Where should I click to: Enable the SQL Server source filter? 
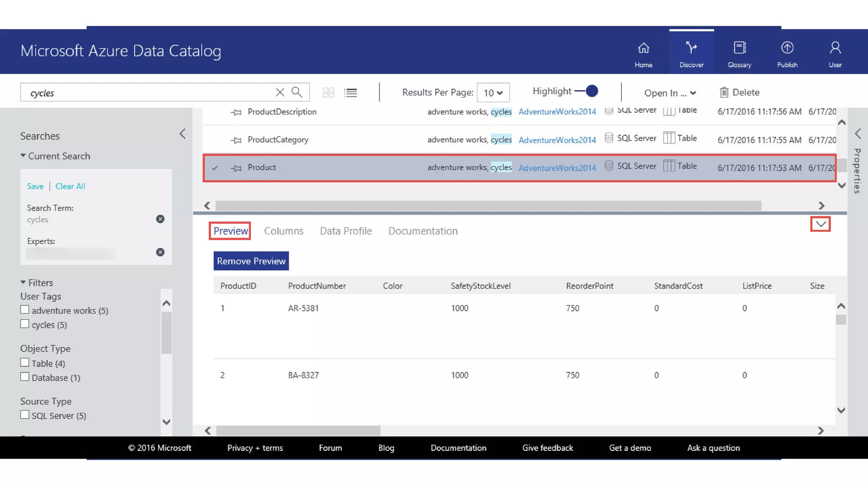click(x=25, y=415)
